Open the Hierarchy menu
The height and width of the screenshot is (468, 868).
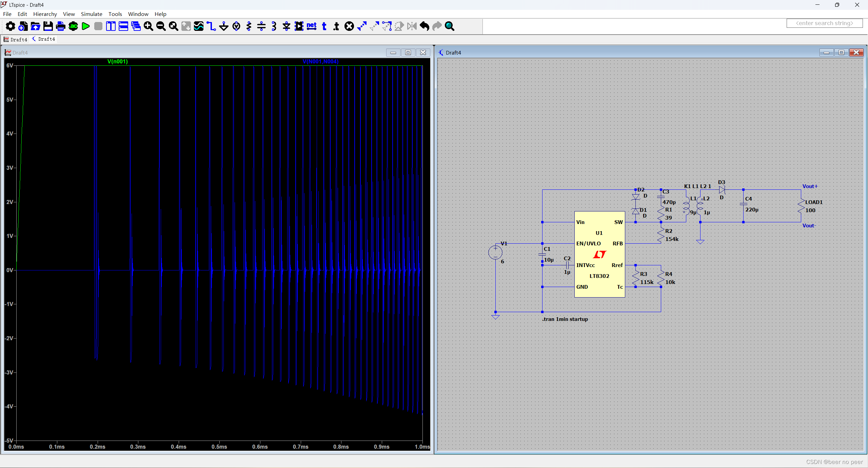tap(45, 14)
